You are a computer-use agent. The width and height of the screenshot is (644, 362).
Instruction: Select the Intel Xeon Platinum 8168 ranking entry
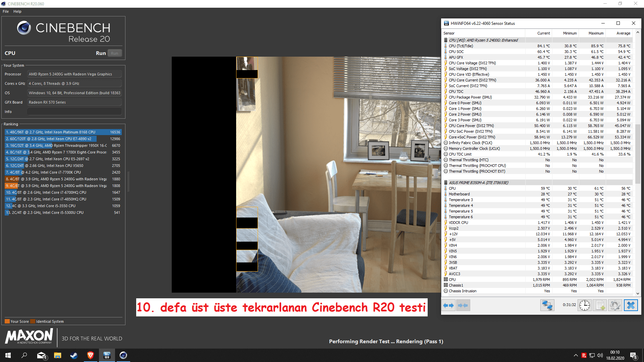[63, 132]
